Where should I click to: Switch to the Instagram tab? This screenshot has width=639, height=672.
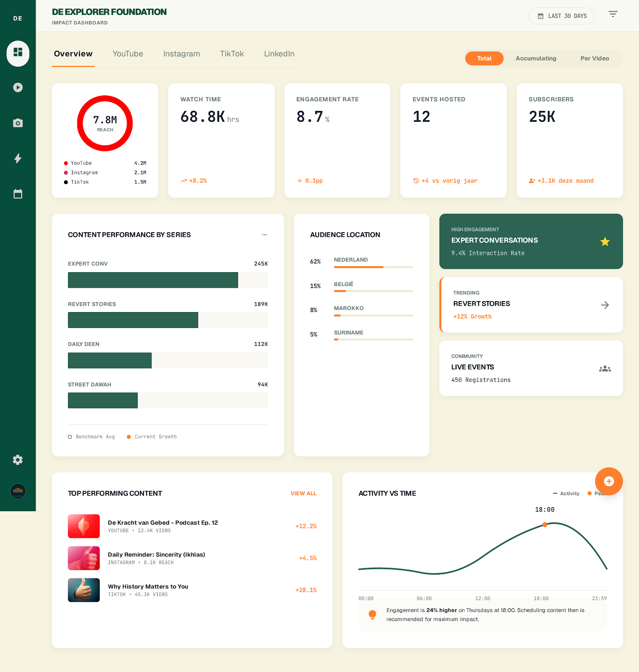(x=181, y=54)
